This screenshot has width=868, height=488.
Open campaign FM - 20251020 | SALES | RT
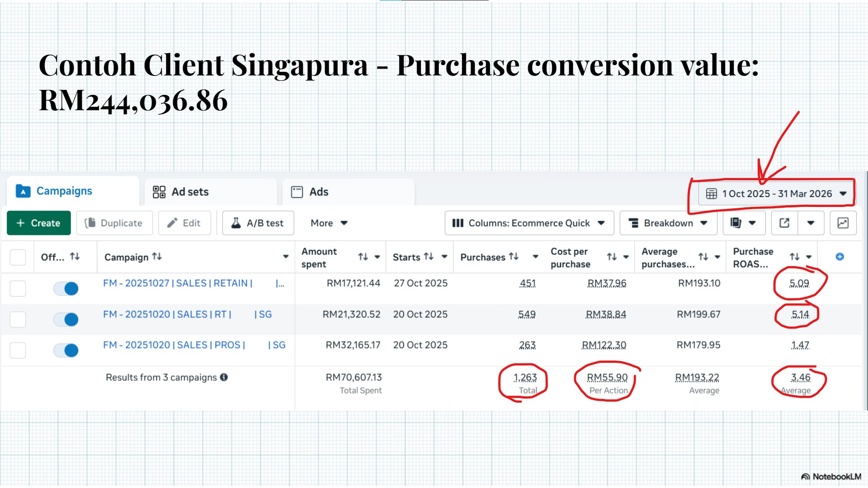click(187, 314)
